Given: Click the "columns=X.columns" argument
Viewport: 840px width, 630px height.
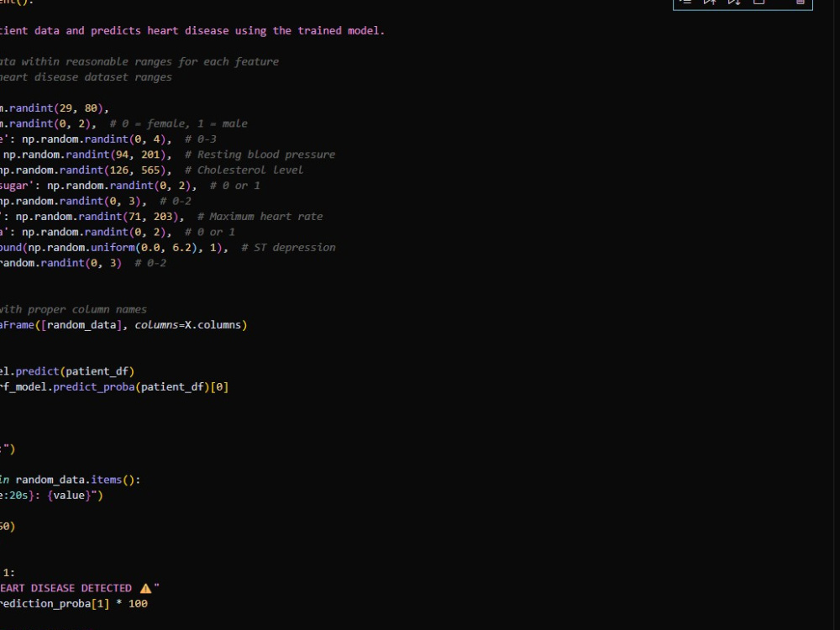Looking at the screenshot, I should 187,325.
